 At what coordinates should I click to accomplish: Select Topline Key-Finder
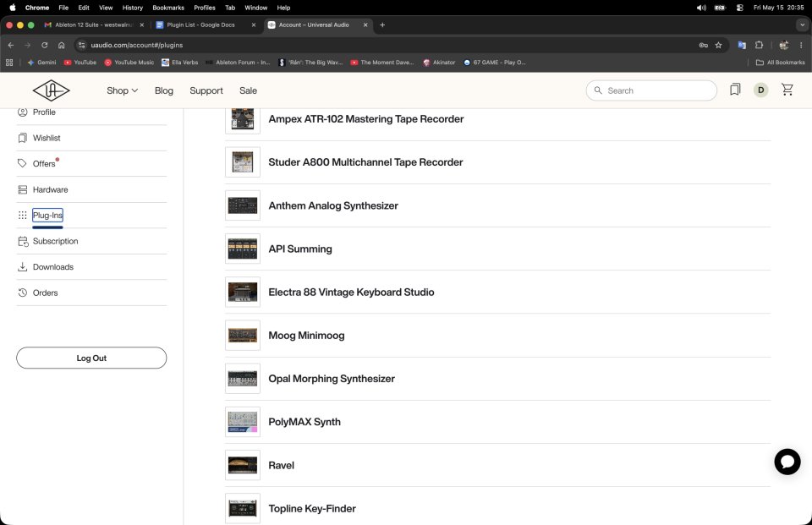point(312,508)
